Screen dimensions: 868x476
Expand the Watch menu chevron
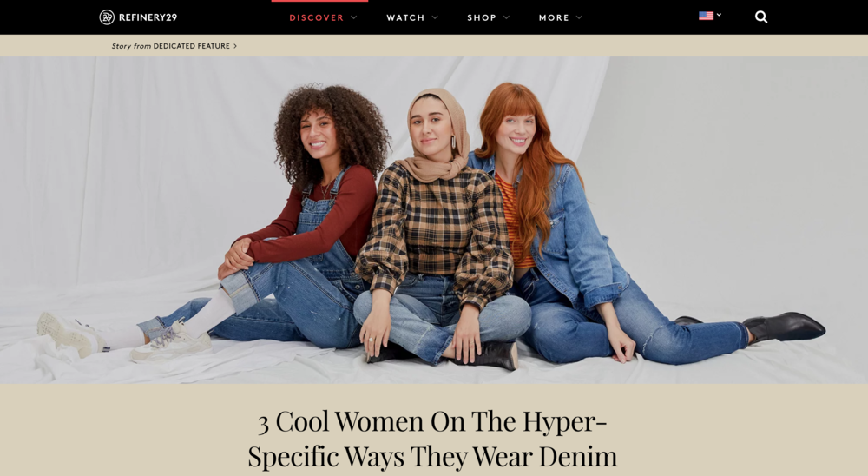point(435,17)
